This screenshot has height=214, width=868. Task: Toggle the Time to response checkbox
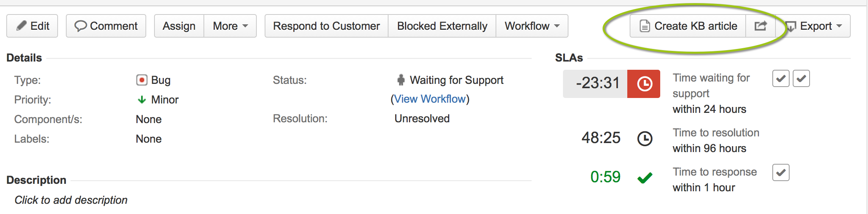tap(781, 172)
